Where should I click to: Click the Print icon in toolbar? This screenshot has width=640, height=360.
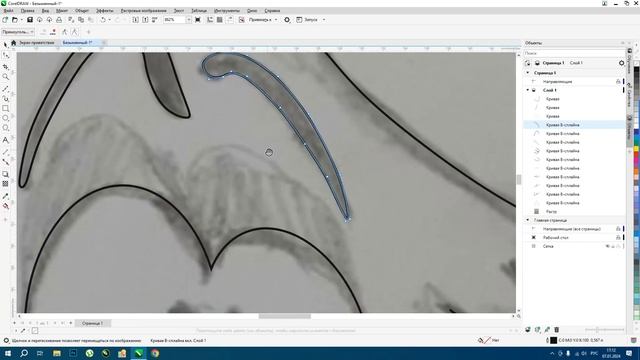(x=59, y=20)
